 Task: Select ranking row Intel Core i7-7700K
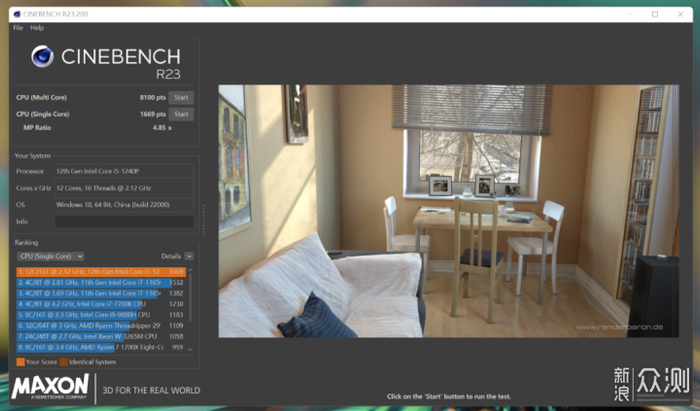pyautogui.click(x=101, y=304)
